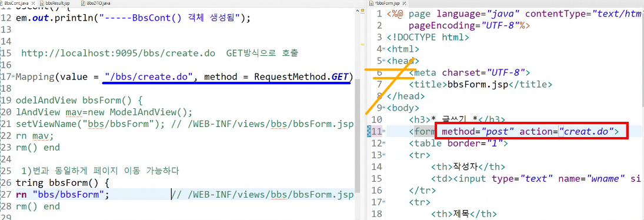Click the "tring bbsForm() {" line 26
The width and height of the screenshot is (644, 220).
[63, 183]
